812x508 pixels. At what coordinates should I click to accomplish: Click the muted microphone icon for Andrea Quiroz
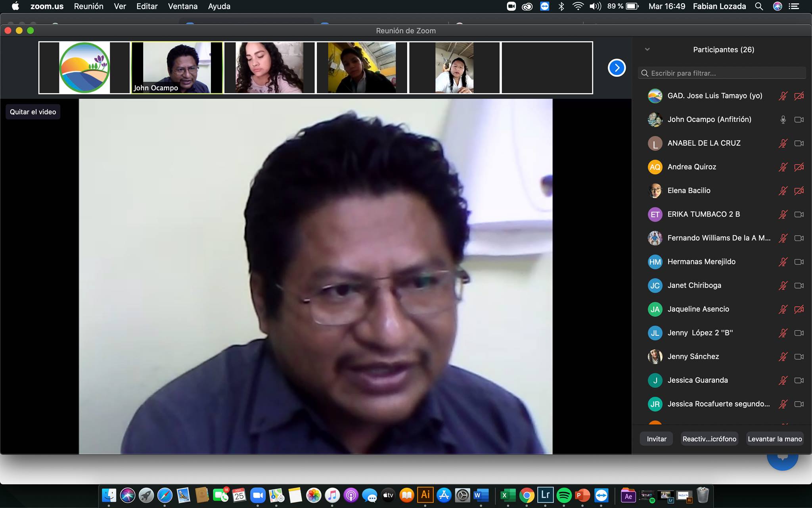[x=783, y=167]
